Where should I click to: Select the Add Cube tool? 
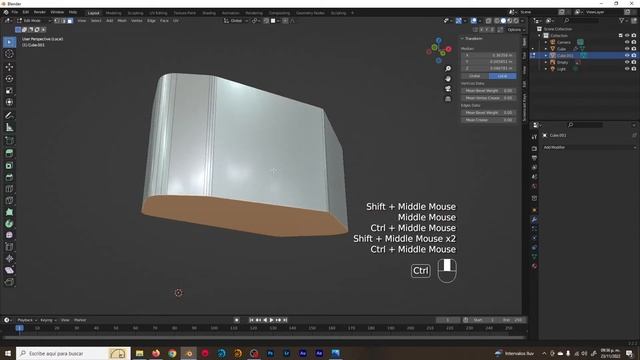(9, 141)
